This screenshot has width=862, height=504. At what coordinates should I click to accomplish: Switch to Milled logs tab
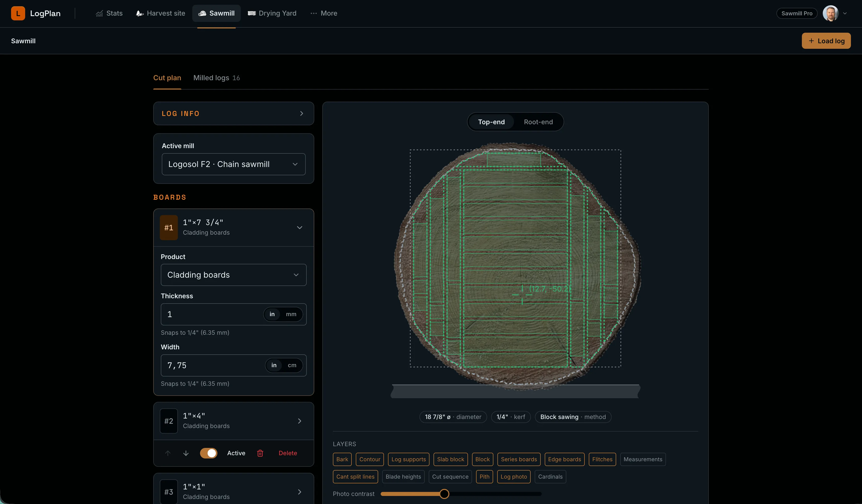pyautogui.click(x=217, y=78)
